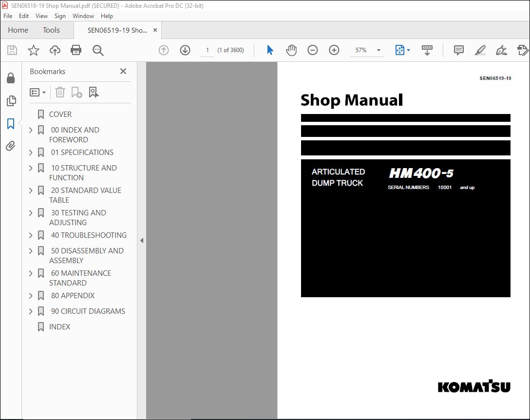
Task: Delete selected bookmark trash icon
Action: [x=60, y=92]
